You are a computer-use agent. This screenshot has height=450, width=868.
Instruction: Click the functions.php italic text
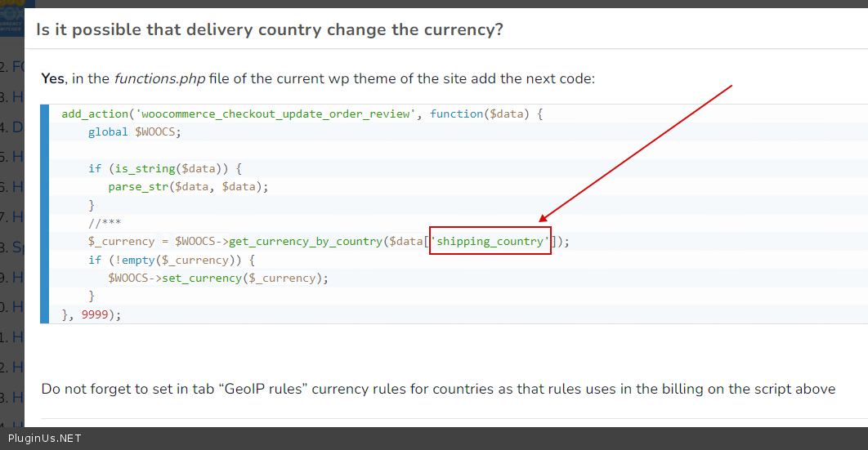[159, 79]
